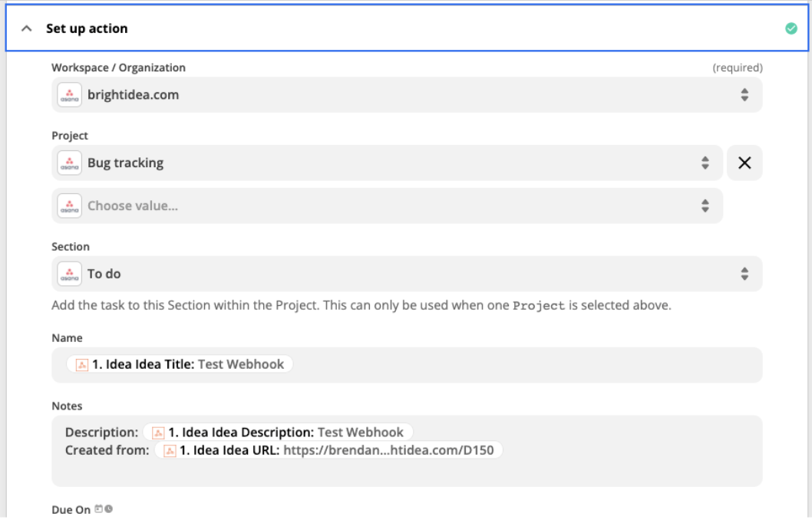Click the green checkmark status icon
This screenshot has width=812, height=523.
(791, 28)
